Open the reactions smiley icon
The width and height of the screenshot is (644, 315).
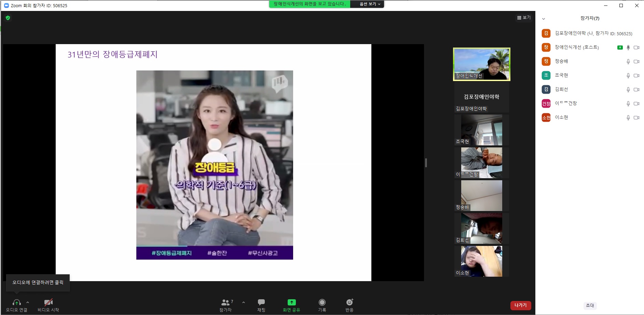(350, 302)
